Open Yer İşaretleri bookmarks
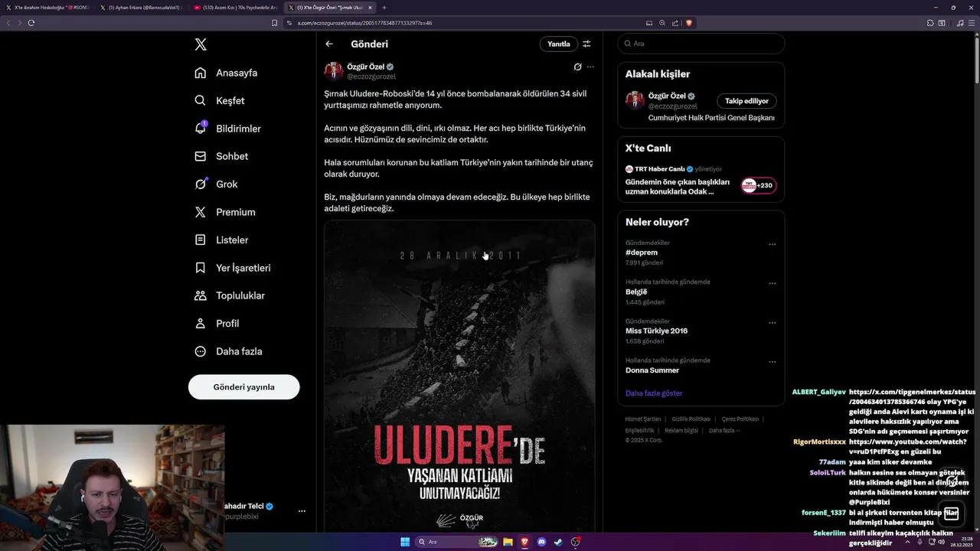The height and width of the screenshot is (551, 980). [x=233, y=268]
